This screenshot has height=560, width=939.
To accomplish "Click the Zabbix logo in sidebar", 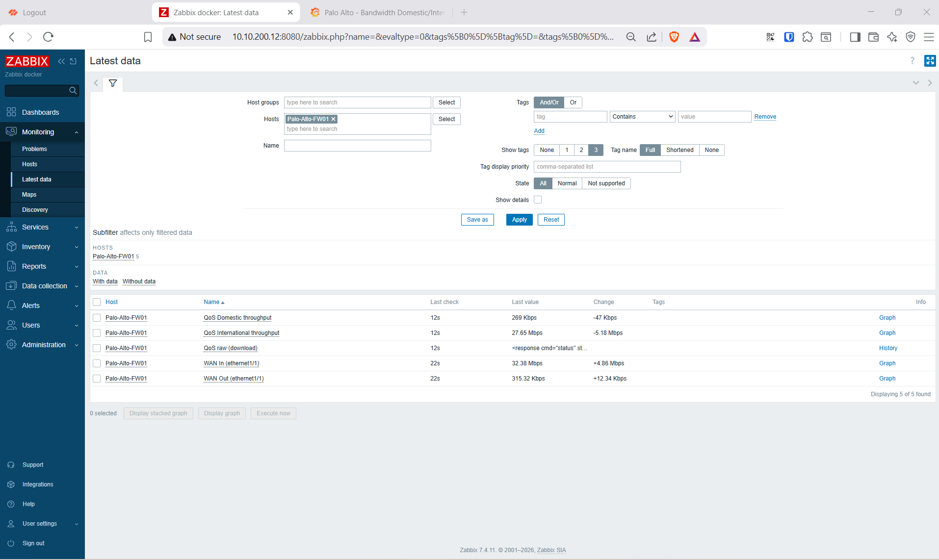I will (x=27, y=61).
